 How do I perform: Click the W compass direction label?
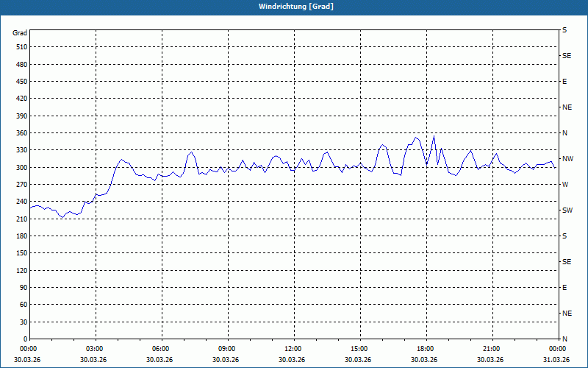pos(565,185)
